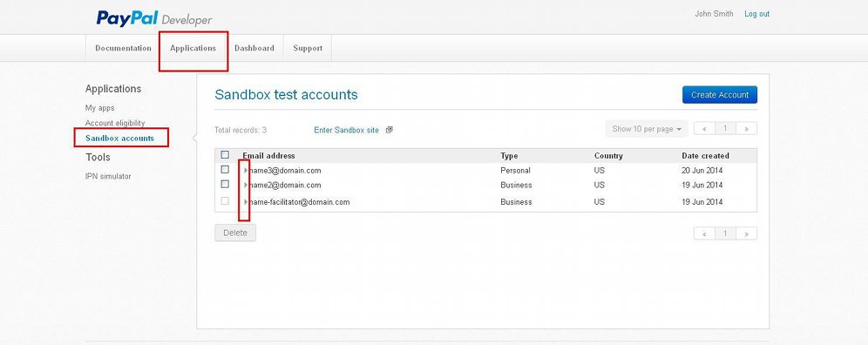Click the name-facilitator@domain.com email address

299,202
